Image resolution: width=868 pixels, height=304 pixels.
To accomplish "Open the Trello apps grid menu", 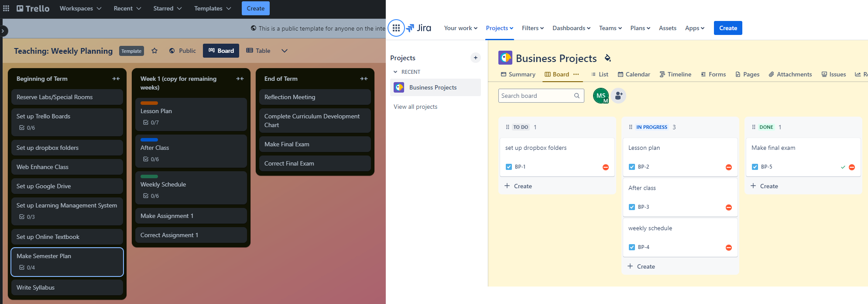I will pyautogui.click(x=6, y=8).
